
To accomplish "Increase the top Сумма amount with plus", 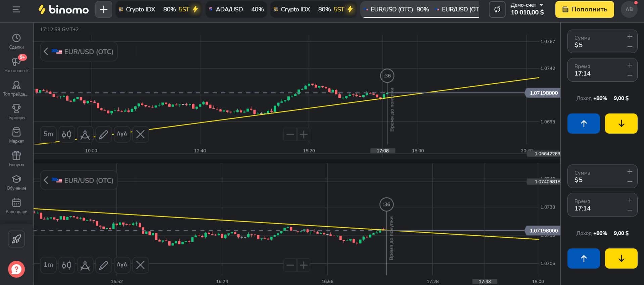I will tap(630, 37).
